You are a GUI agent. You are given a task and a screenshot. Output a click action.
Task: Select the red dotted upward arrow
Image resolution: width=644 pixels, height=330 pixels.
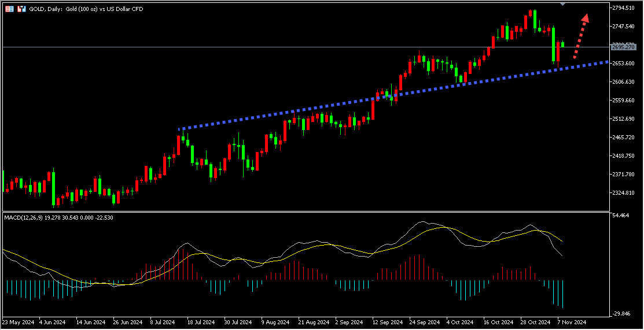coord(580,36)
